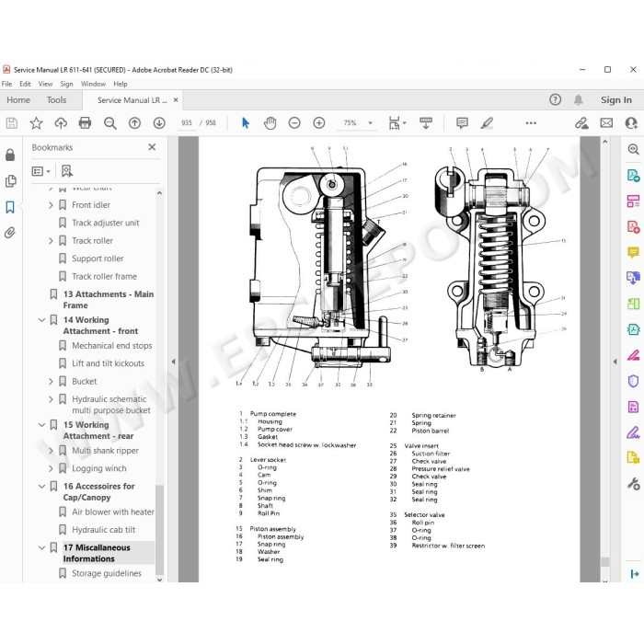Image resolution: width=644 pixels, height=644 pixels.
Task: Open the Storage guidelines bookmark
Action: (107, 573)
